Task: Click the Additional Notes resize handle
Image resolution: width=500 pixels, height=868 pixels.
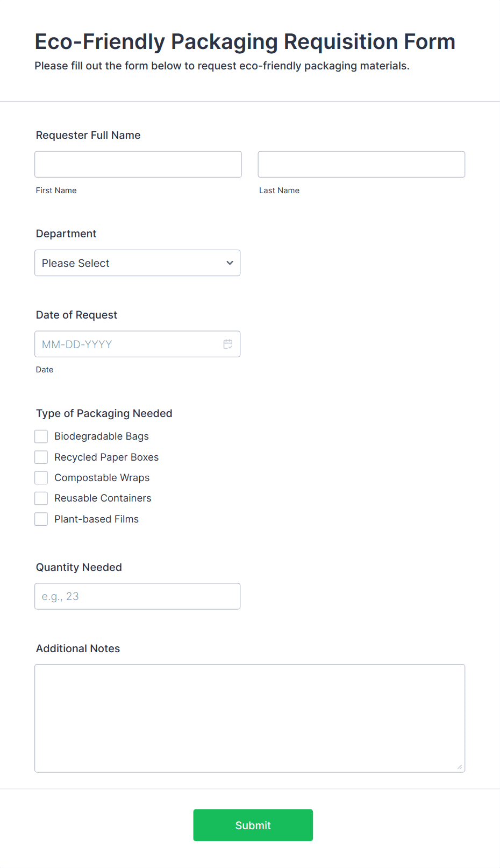Action: tap(460, 767)
